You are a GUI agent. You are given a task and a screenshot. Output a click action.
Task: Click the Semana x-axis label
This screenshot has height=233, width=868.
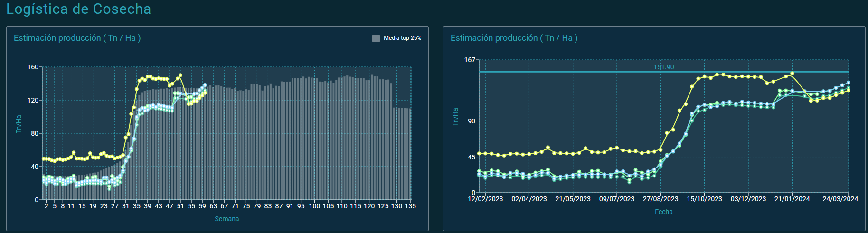point(226,219)
